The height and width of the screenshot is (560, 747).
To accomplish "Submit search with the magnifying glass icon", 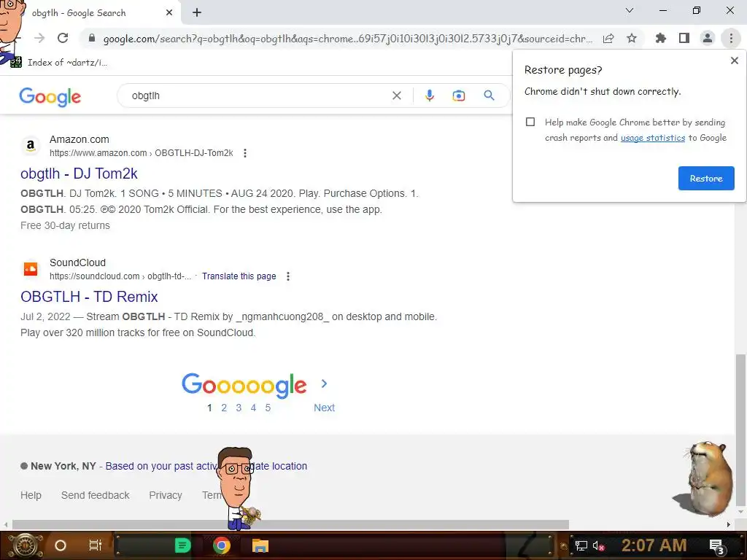I will (489, 96).
